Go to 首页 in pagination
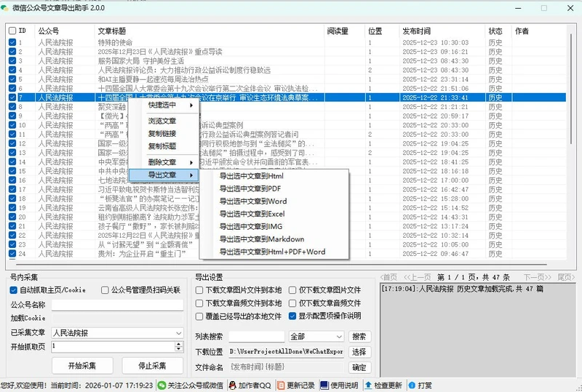582x392 pixels. 388,277
